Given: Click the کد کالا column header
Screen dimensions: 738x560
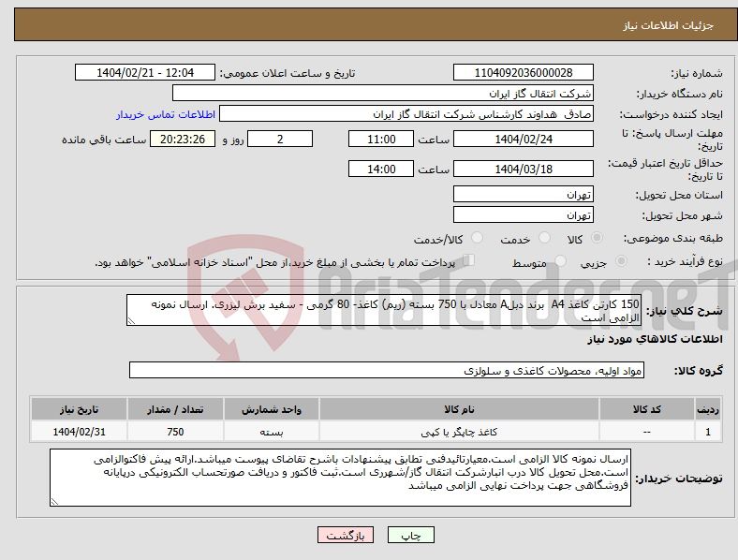Looking at the screenshot, I should coord(647,409).
